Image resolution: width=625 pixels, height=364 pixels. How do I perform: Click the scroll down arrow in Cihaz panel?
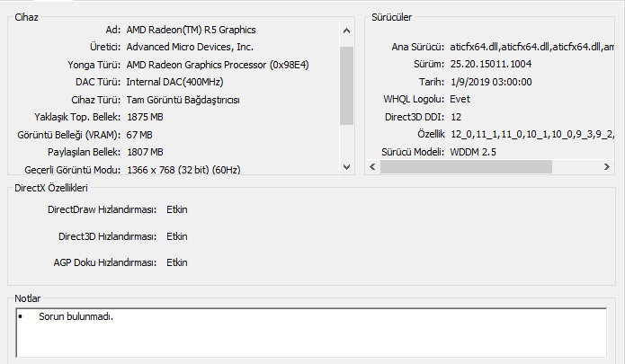tap(347, 166)
